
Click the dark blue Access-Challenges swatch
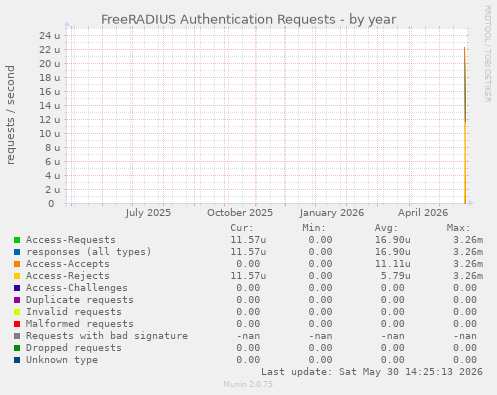click(17, 288)
